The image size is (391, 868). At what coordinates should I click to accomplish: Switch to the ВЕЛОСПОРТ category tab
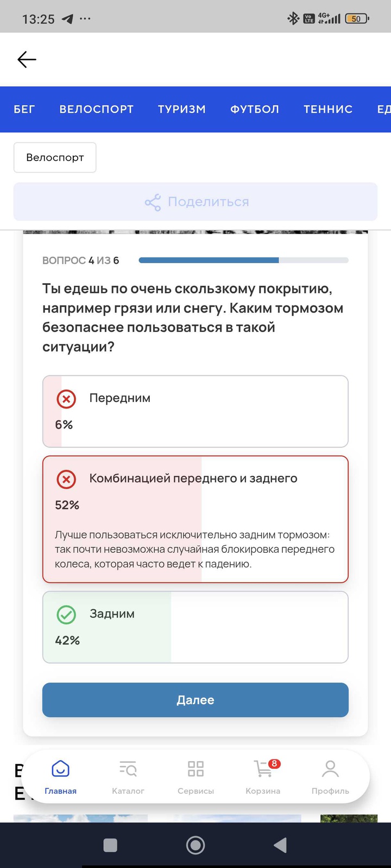(97, 109)
